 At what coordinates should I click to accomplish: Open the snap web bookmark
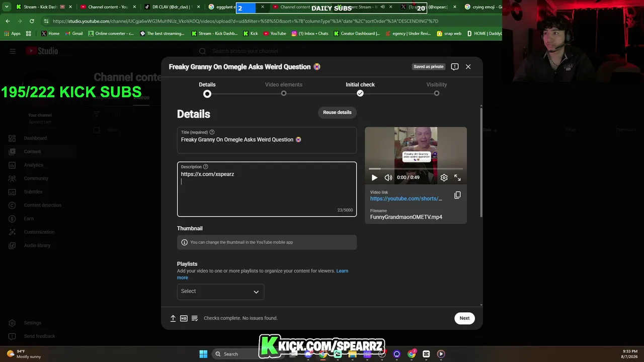click(449, 34)
